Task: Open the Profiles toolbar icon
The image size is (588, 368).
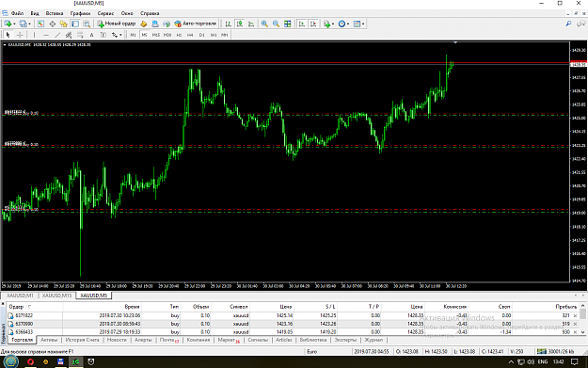Action: (24, 24)
